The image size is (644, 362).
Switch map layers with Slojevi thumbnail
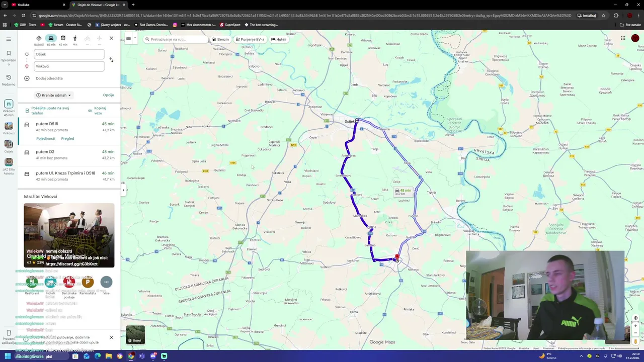tap(135, 335)
